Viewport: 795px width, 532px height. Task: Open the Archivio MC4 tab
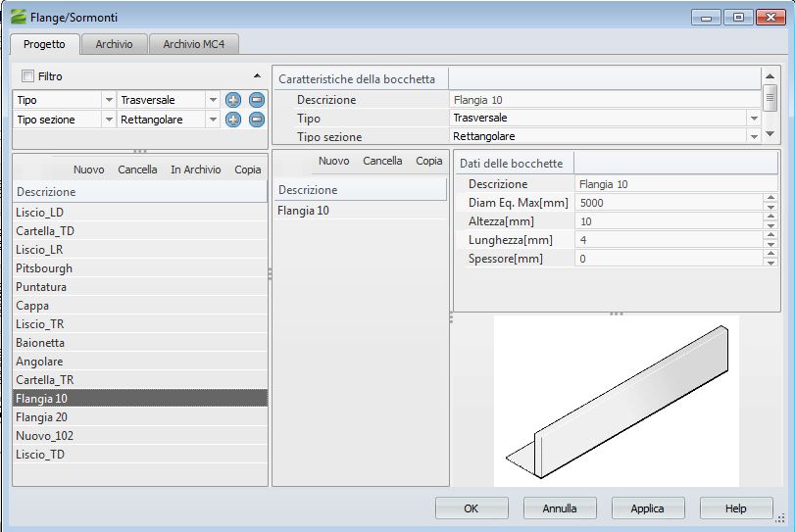[194, 44]
